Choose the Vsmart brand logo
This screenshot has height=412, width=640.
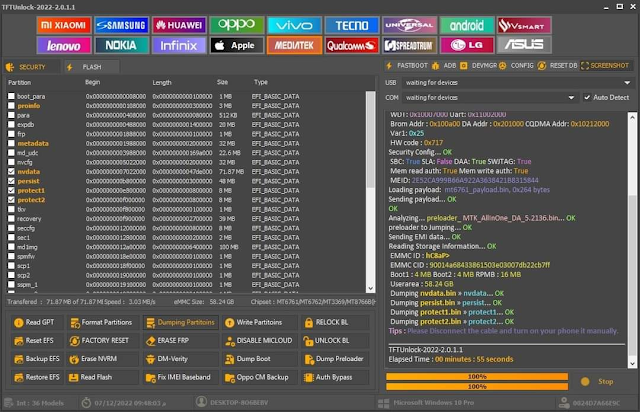(x=524, y=25)
